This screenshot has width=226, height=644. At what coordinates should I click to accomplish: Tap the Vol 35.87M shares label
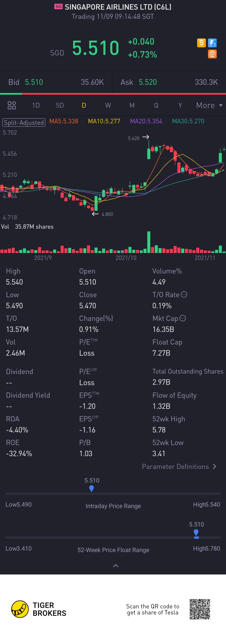pyautogui.click(x=27, y=227)
